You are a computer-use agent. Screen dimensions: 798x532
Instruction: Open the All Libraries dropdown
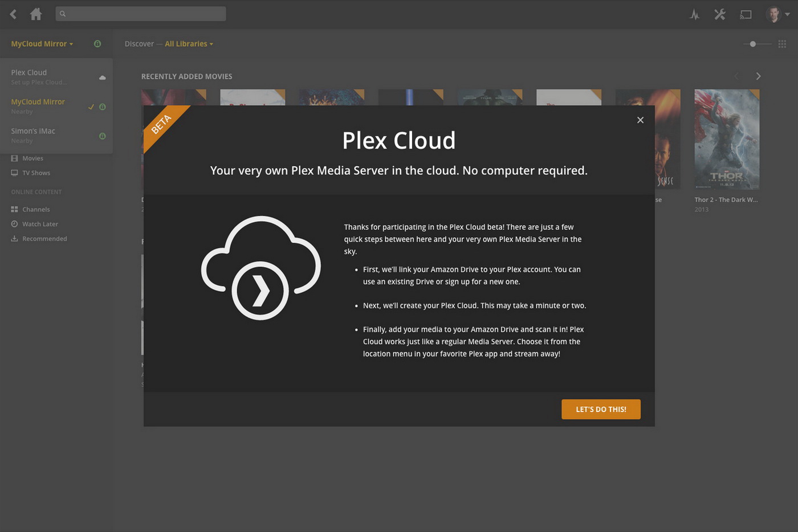(x=189, y=44)
